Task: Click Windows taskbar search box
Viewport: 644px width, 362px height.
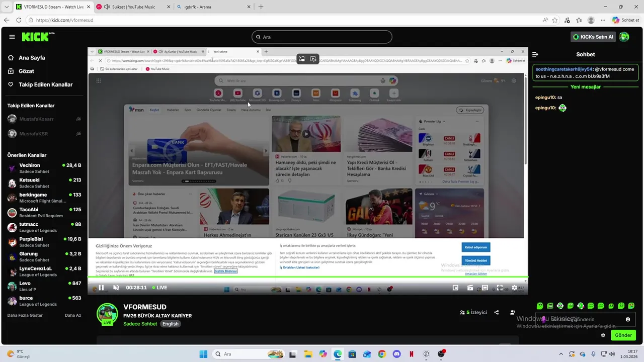Action: (249, 354)
